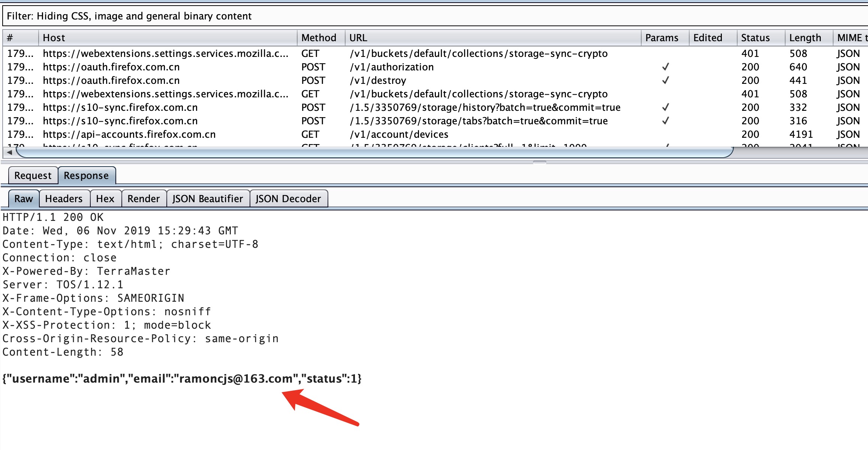
Task: Sort by the URL column header
Action: (x=493, y=38)
